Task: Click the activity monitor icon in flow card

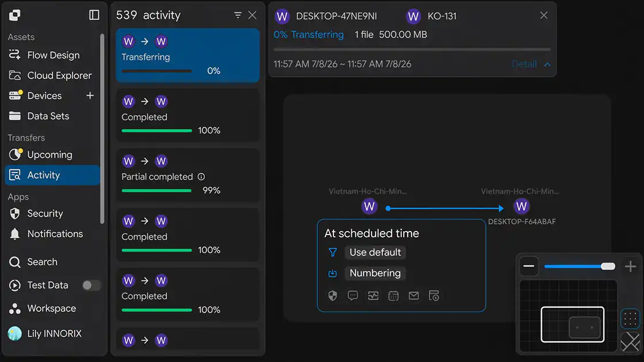Action: [373, 295]
